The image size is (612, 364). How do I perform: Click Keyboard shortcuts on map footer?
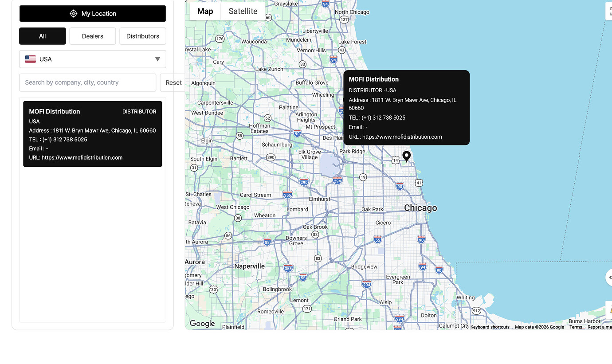pos(490,327)
